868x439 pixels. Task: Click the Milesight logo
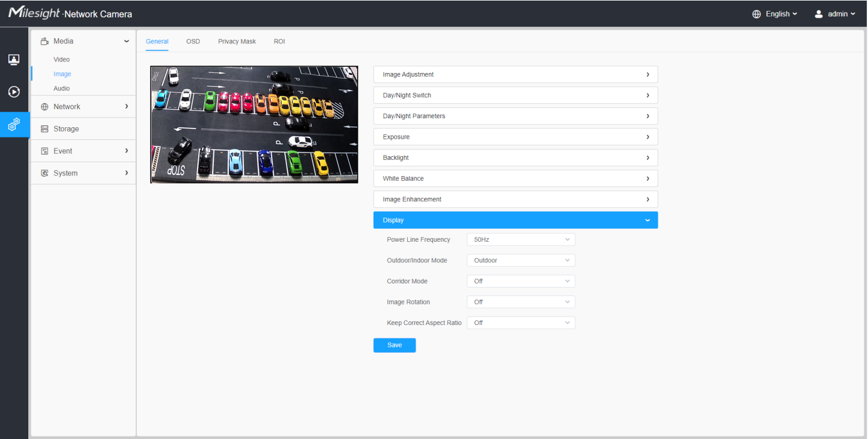pyautogui.click(x=35, y=13)
